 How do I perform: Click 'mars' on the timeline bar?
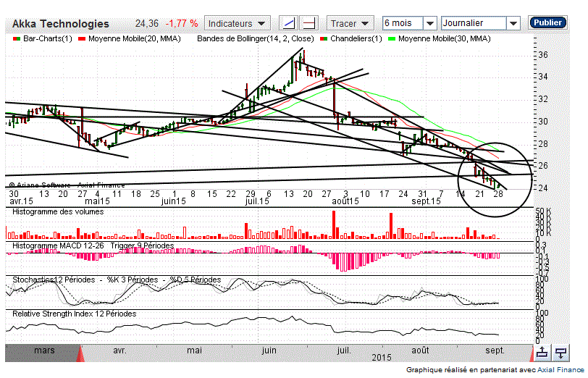pyautogui.click(x=44, y=350)
